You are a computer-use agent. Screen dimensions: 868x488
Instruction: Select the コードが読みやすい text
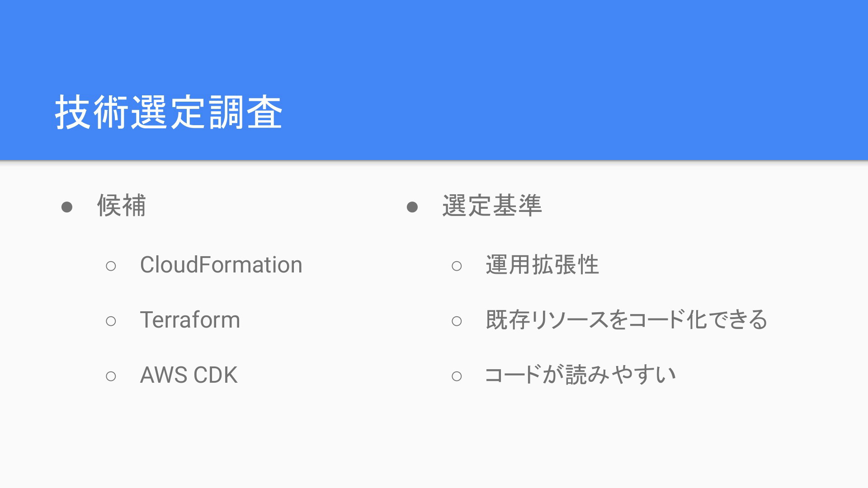coord(580,375)
